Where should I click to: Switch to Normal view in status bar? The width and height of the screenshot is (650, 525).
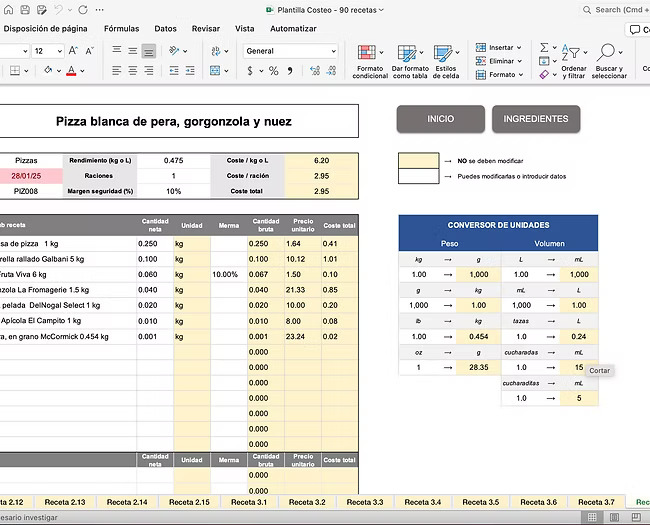coord(592,517)
